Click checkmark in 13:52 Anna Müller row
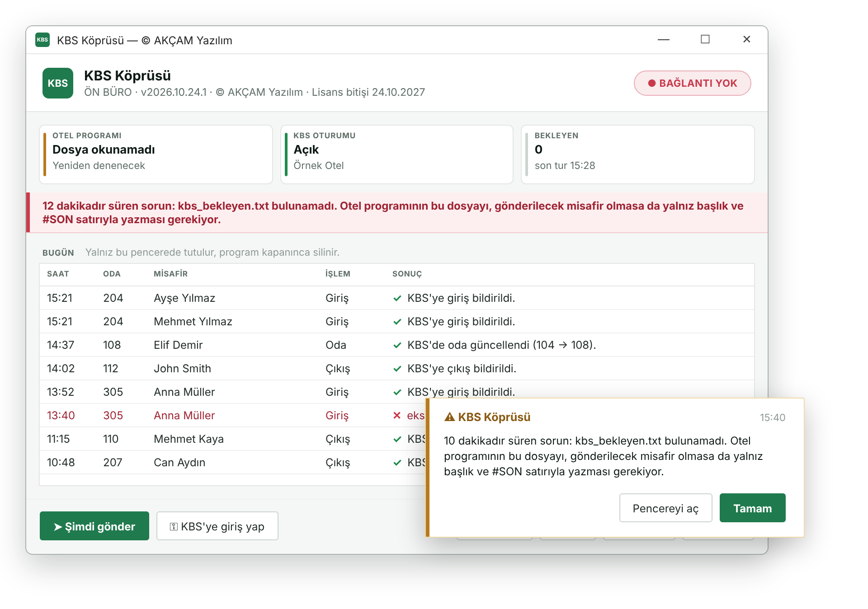This screenshot has width=868, height=609. coord(397,392)
